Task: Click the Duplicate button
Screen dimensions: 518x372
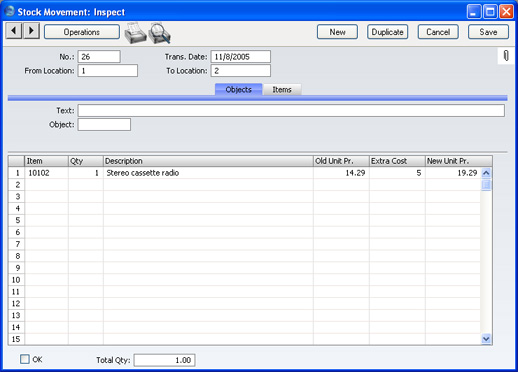Action: (388, 32)
